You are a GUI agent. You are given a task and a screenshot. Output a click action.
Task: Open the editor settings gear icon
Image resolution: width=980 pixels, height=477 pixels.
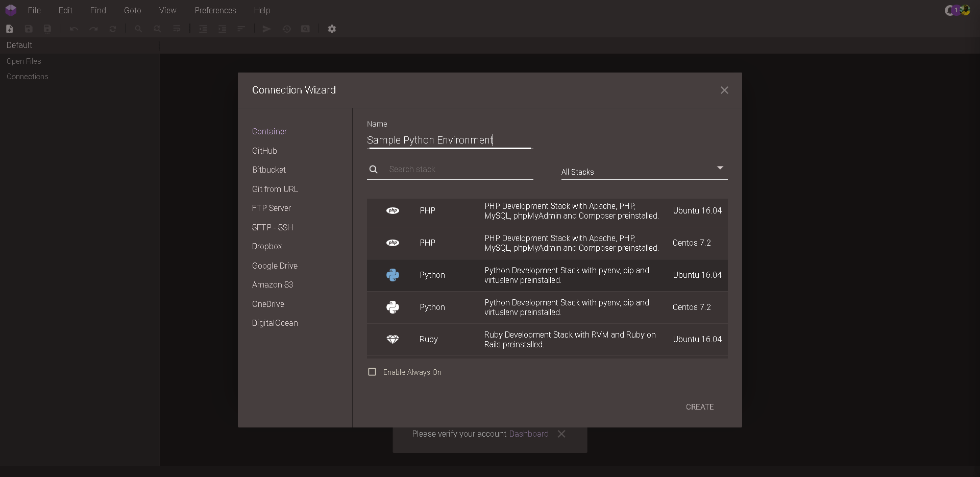[332, 29]
